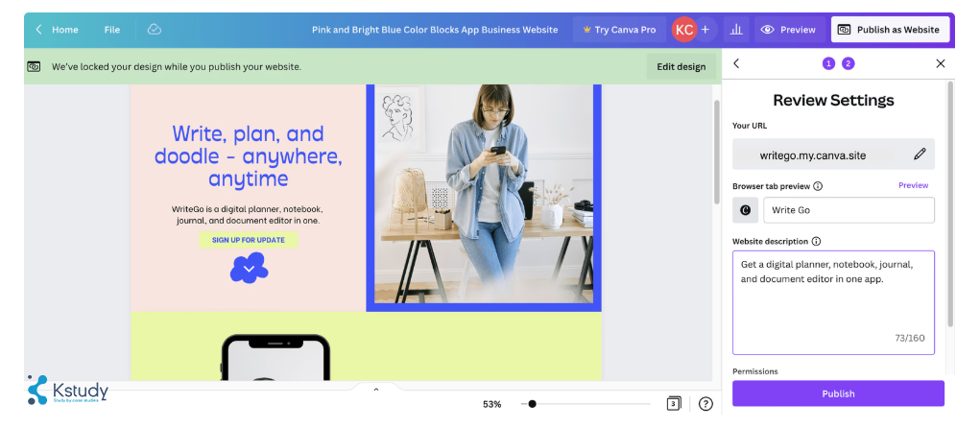Screen dimensions: 980x428
Task: Open the analytics bar chart icon
Action: coord(736,30)
